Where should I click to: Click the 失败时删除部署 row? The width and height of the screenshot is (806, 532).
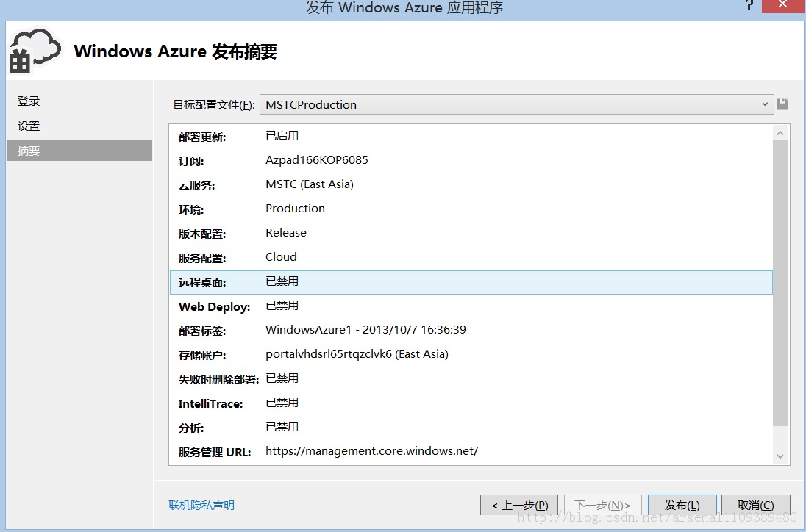coord(471,379)
